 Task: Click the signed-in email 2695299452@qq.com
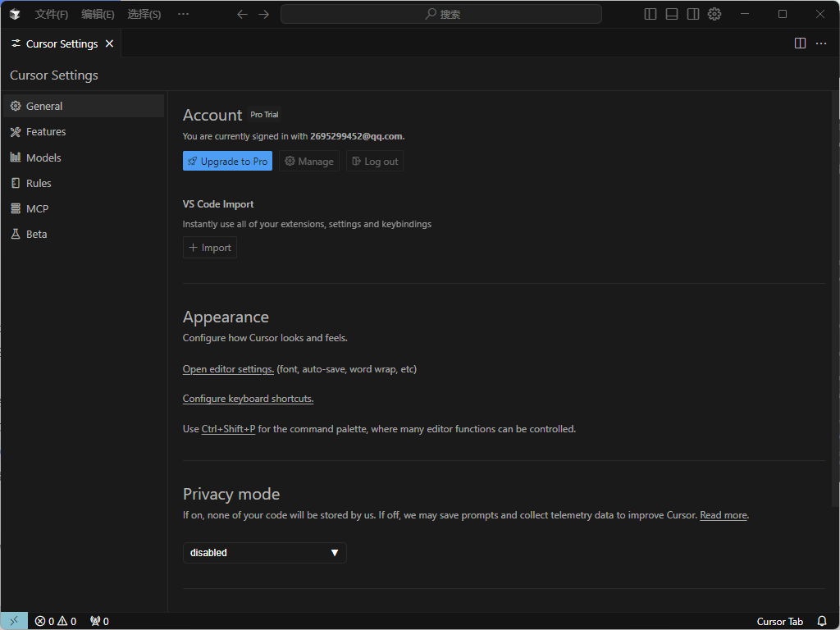coord(356,136)
